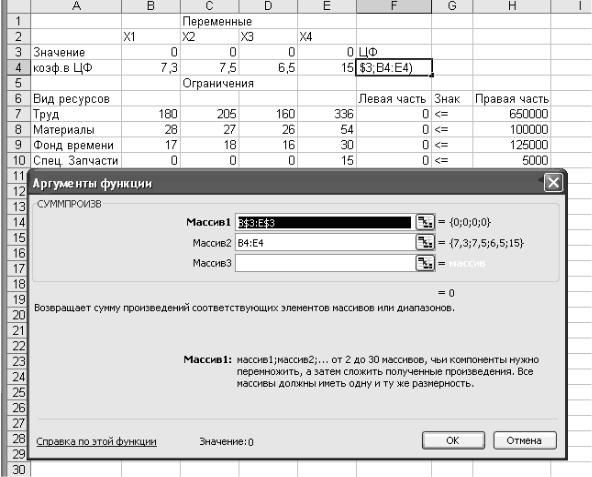
Task: Click cell with value 7,5
Action: coord(210,68)
